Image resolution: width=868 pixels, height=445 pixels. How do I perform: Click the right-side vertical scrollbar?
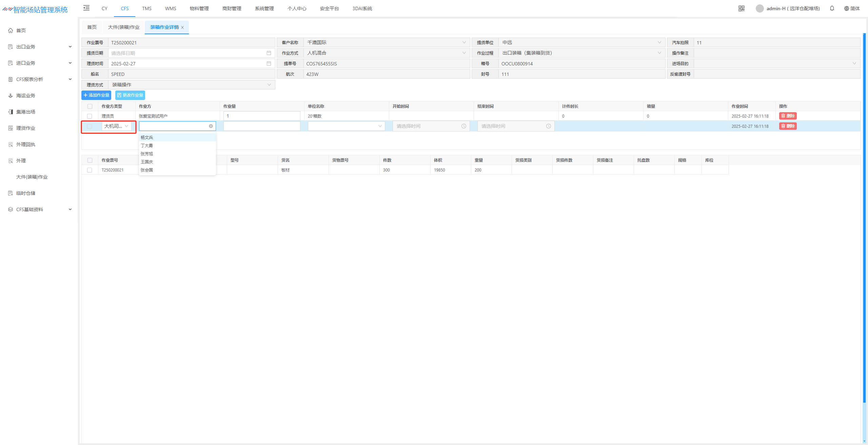(864, 217)
